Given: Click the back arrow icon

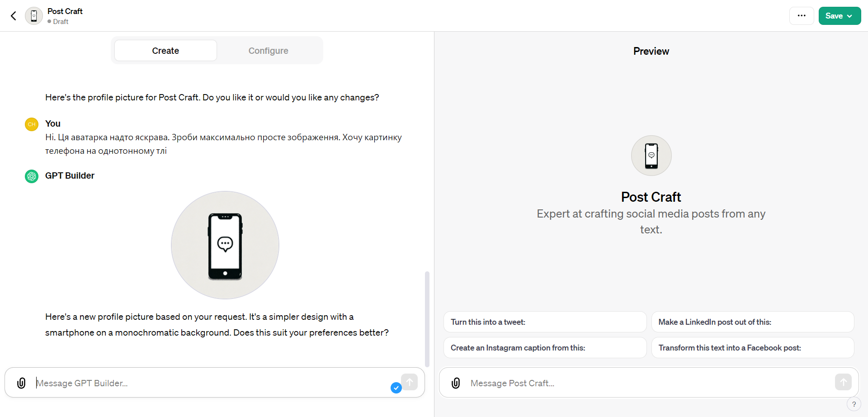Looking at the screenshot, I should pyautogui.click(x=14, y=16).
